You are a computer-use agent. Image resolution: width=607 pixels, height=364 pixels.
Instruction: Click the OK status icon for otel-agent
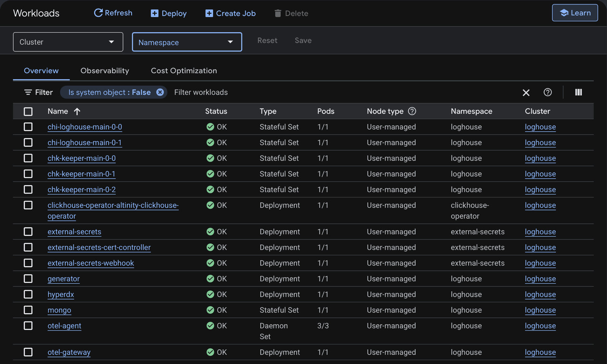[x=210, y=326]
